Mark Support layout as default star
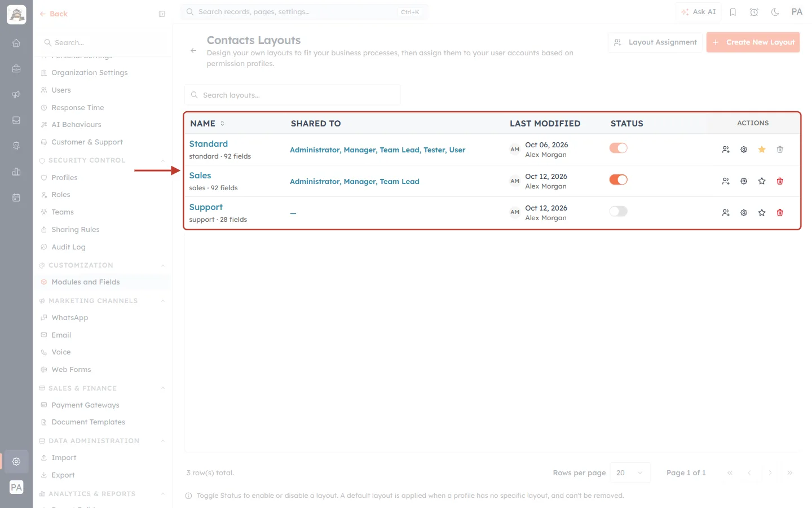This screenshot has height=508, width=812. pyautogui.click(x=762, y=213)
